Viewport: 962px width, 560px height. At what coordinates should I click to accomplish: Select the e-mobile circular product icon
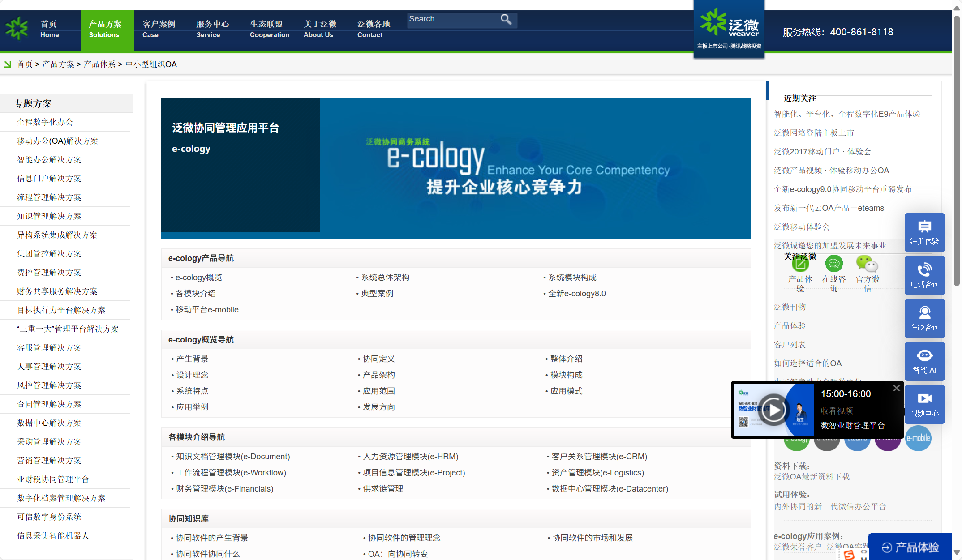click(919, 439)
